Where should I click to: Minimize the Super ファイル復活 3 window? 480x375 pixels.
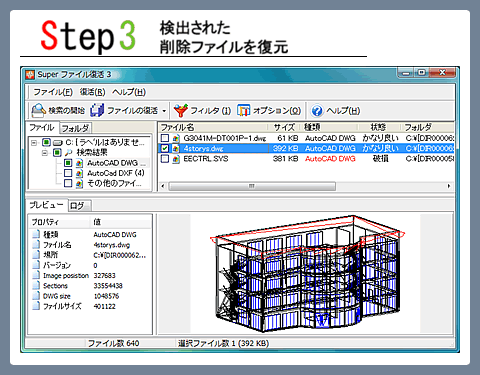pyautogui.click(x=406, y=73)
